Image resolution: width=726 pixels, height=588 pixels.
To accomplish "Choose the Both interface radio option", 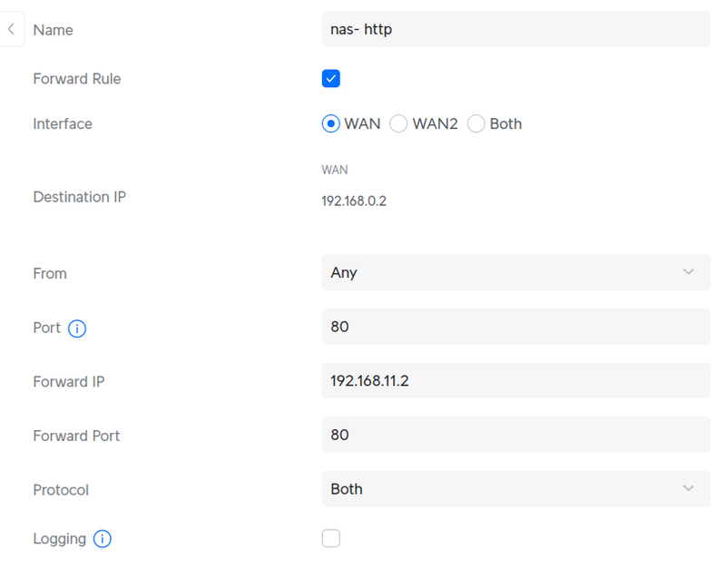I will tap(476, 124).
